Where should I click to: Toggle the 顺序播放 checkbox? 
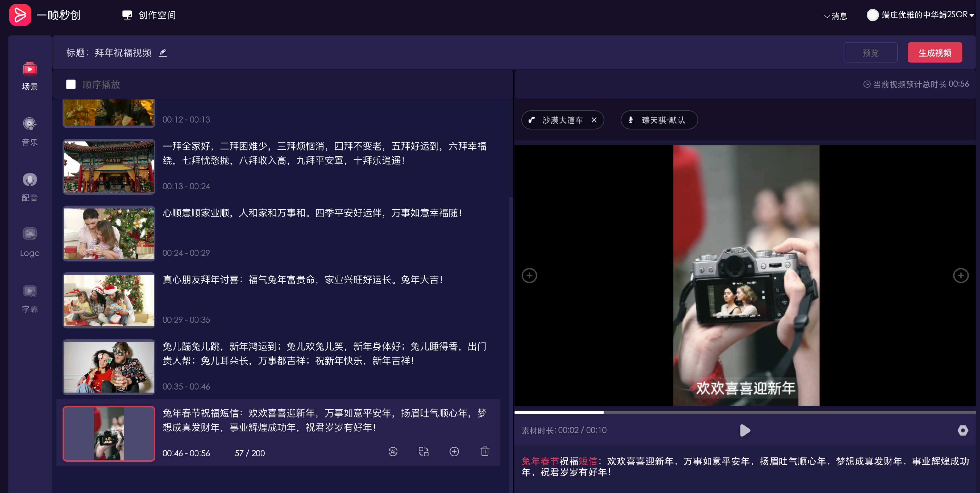[x=71, y=85]
